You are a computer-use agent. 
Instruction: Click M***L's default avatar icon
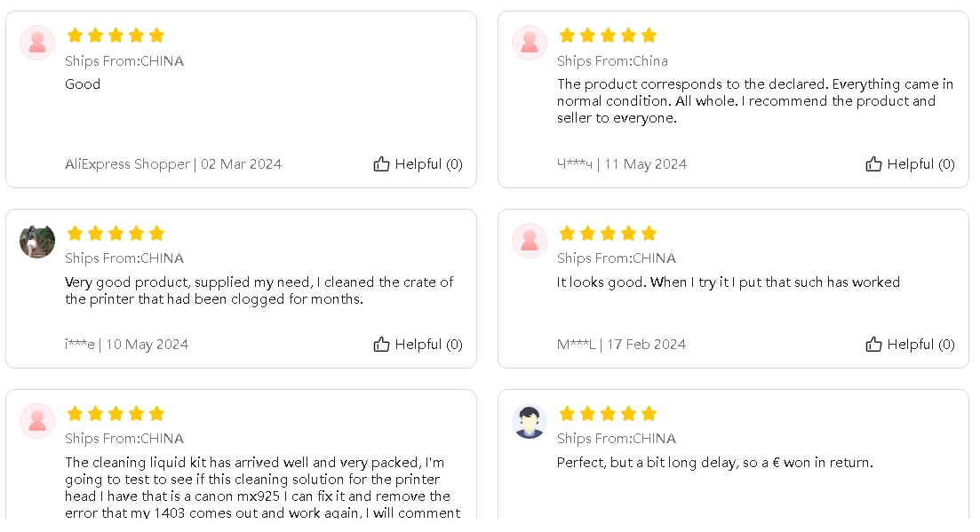[530, 241]
